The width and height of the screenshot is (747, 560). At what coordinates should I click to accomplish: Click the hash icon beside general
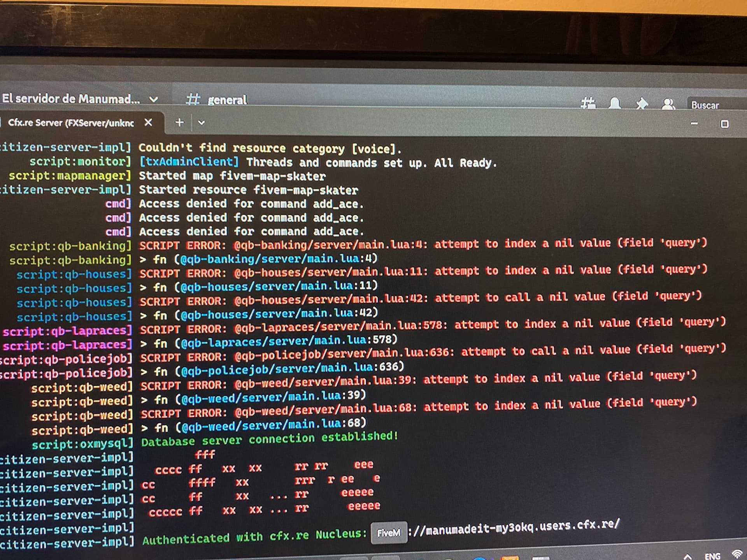(193, 99)
